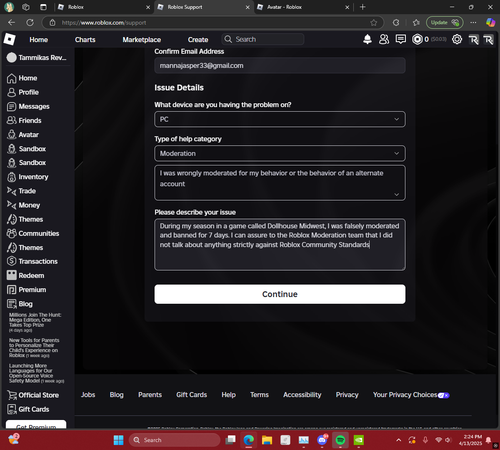Toggle the Your Privacy Choices switch icon
The height and width of the screenshot is (450, 500).
pyautogui.click(x=443, y=395)
